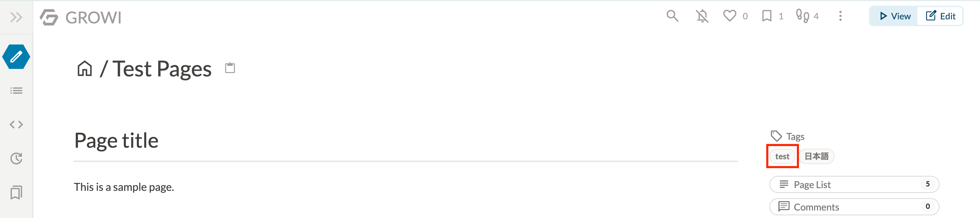Bookmark this page in the top bar

tap(767, 16)
